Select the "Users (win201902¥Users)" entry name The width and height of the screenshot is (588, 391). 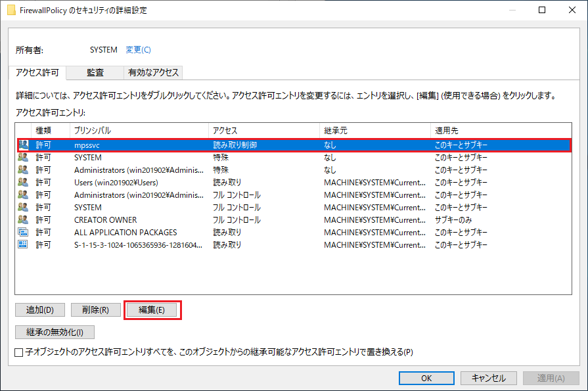point(116,183)
